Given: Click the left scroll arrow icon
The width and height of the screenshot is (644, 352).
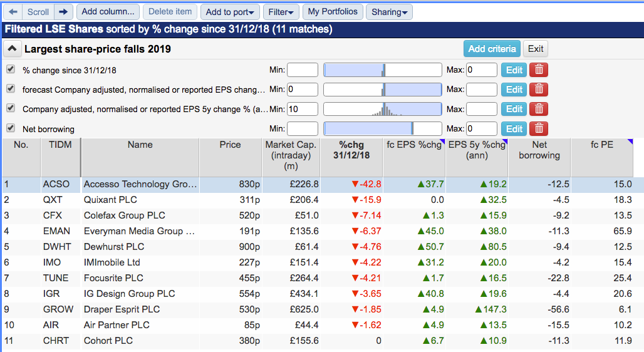Looking at the screenshot, I should click(13, 12).
